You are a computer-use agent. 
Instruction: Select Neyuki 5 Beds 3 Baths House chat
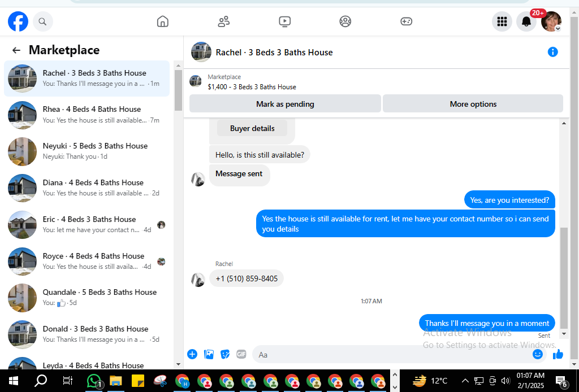click(x=87, y=151)
